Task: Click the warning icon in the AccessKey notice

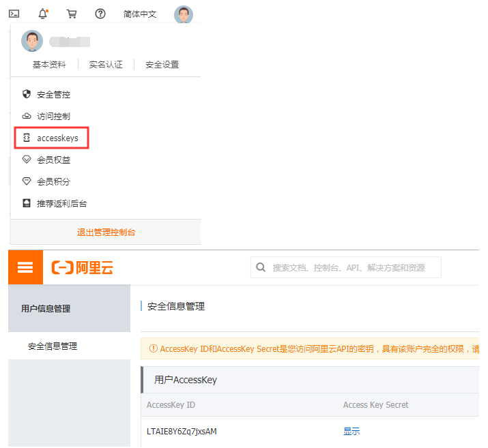Action: tap(154, 348)
